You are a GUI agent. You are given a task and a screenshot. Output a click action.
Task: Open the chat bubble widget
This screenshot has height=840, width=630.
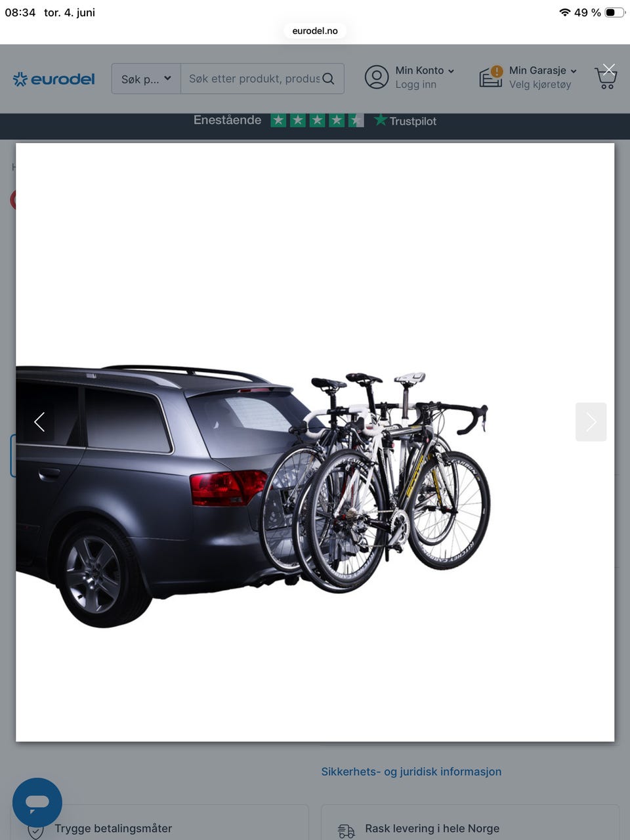37,802
